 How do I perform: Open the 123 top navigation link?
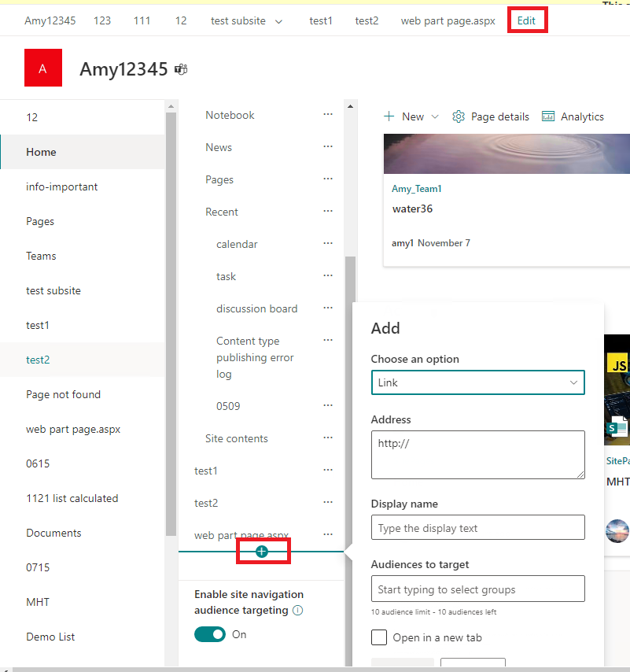pos(102,20)
